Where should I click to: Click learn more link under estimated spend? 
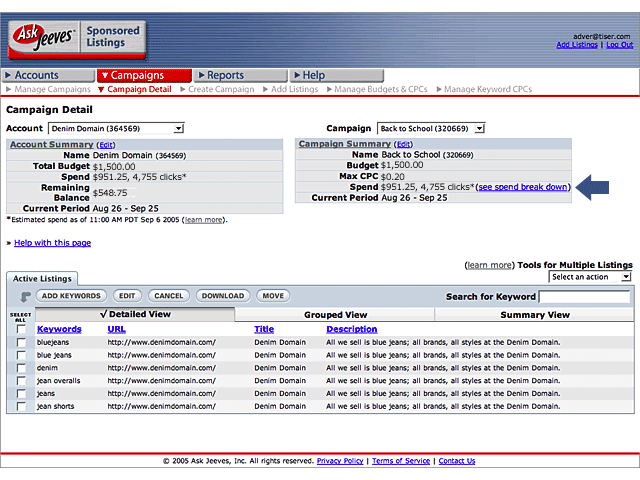[204, 220]
